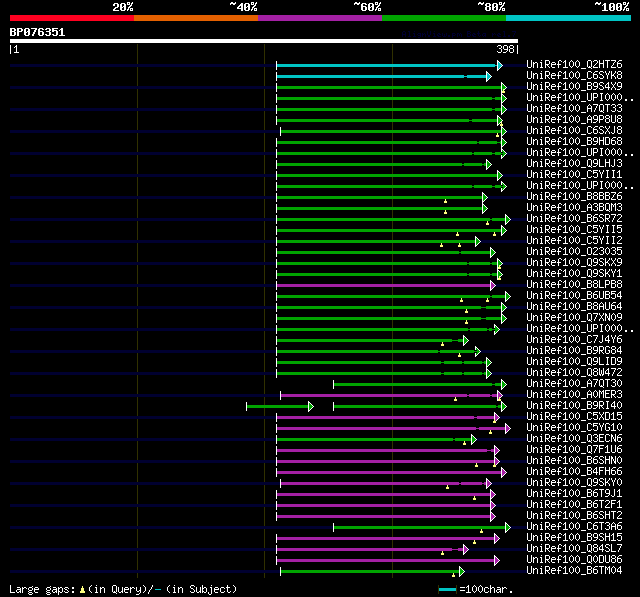Select the UniRef100_Q9SKX9 label

[574, 262]
